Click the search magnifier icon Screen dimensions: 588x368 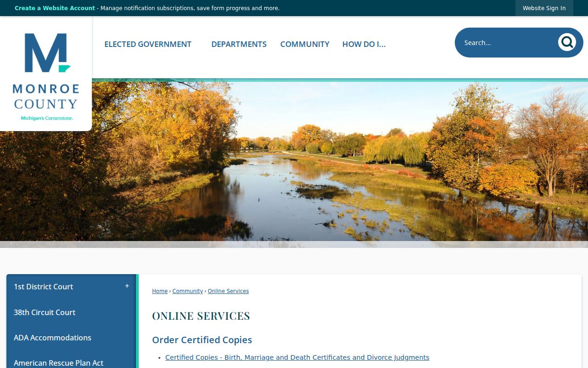click(x=567, y=42)
